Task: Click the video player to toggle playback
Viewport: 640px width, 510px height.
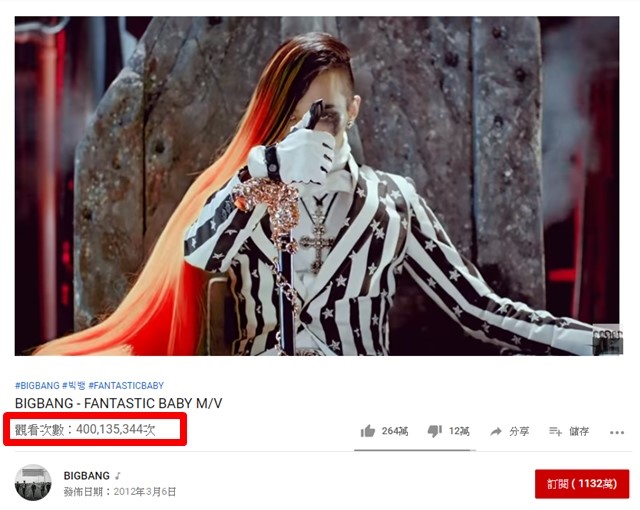Action: (x=317, y=186)
